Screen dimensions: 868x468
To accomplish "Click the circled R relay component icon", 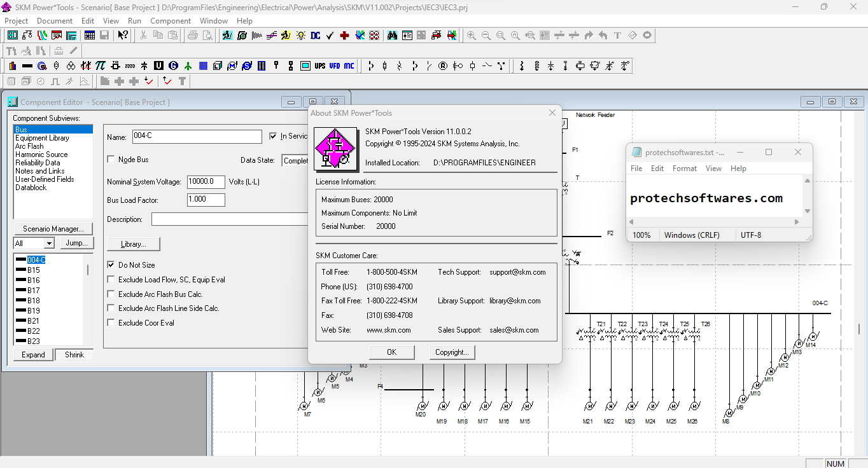I will pos(443,65).
